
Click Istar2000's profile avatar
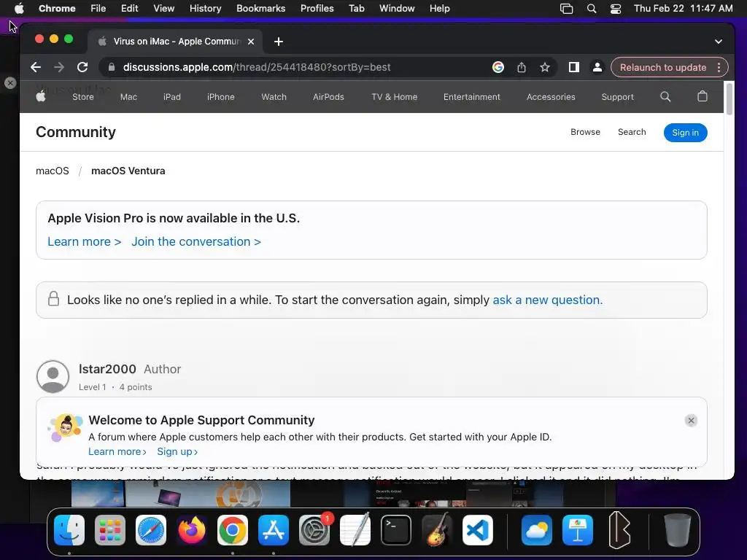point(53,376)
